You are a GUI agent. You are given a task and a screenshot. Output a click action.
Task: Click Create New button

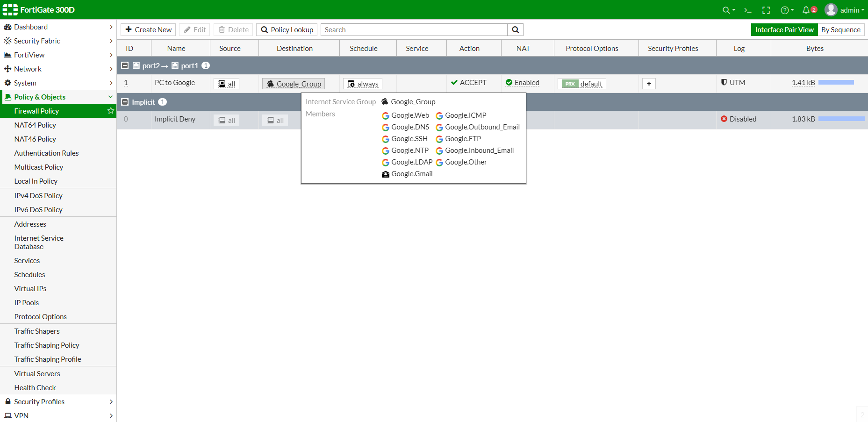pyautogui.click(x=148, y=30)
